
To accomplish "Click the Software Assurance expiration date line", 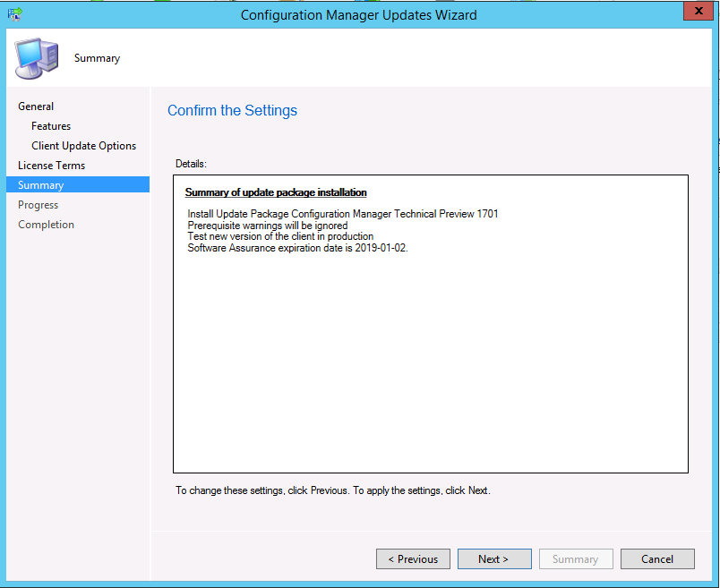I will coord(297,248).
